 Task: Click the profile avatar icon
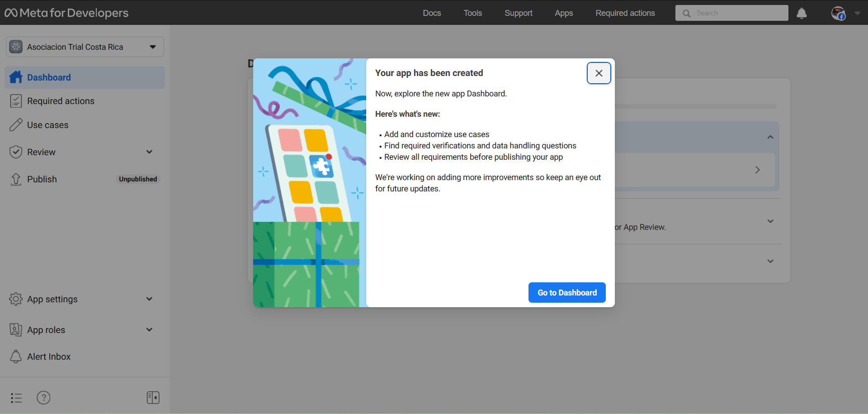point(838,13)
